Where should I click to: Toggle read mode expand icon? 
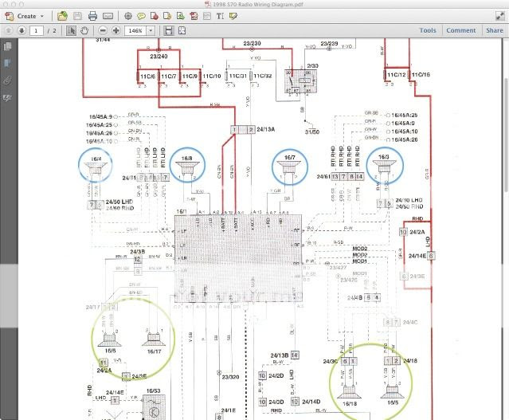pos(500,16)
